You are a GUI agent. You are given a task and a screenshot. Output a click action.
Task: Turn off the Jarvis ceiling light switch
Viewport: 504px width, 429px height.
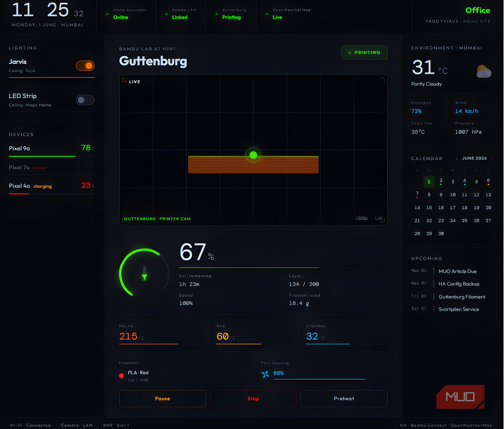[x=85, y=66]
